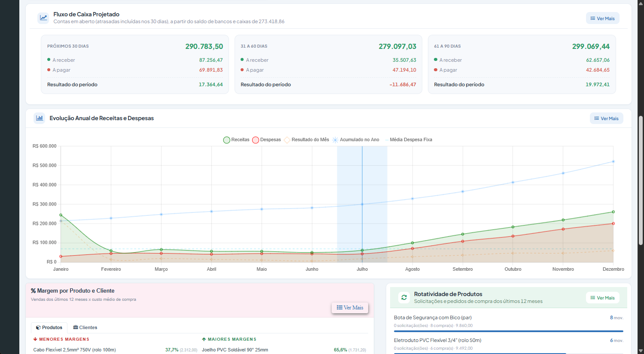This screenshot has height=354, width=644.
Task: Open Ver Mais in Fluxo de Caixa Projetado
Action: pyautogui.click(x=602, y=18)
